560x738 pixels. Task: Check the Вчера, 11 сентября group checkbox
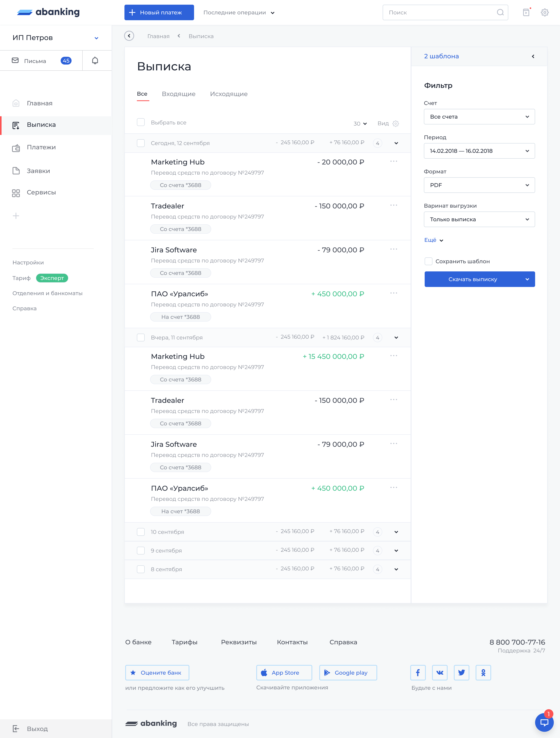pyautogui.click(x=141, y=338)
